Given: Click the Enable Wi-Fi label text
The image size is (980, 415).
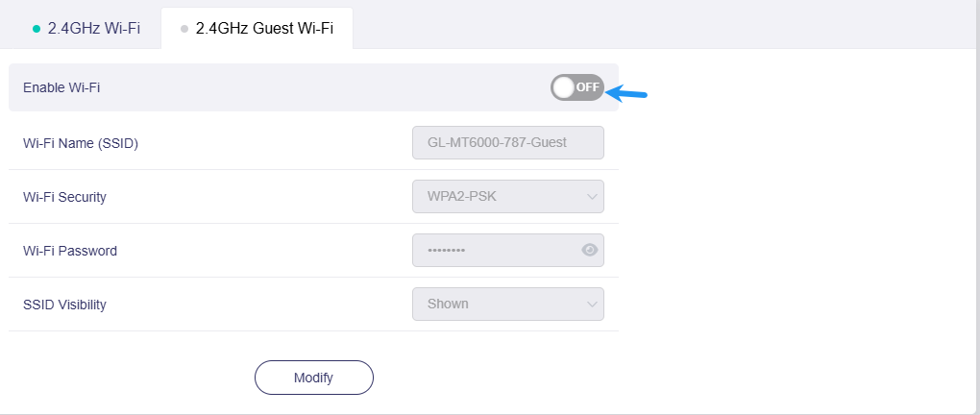Looking at the screenshot, I should click(x=61, y=87).
